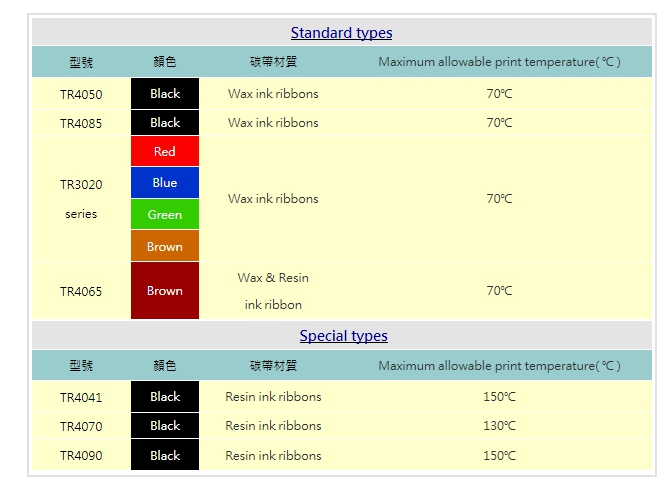Click the 型號 header under Standard types
Screen dimensions: 672x493
pyautogui.click(x=81, y=62)
